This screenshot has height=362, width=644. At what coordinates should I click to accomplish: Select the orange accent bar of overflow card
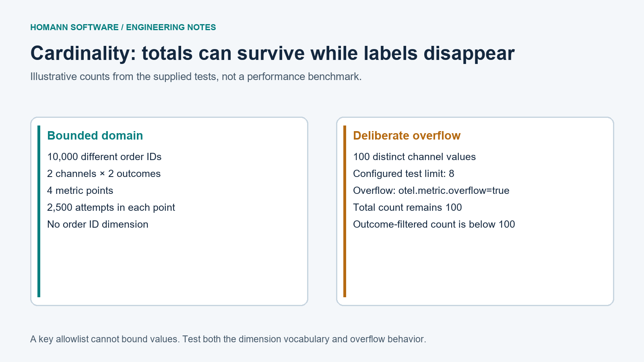pos(345,211)
